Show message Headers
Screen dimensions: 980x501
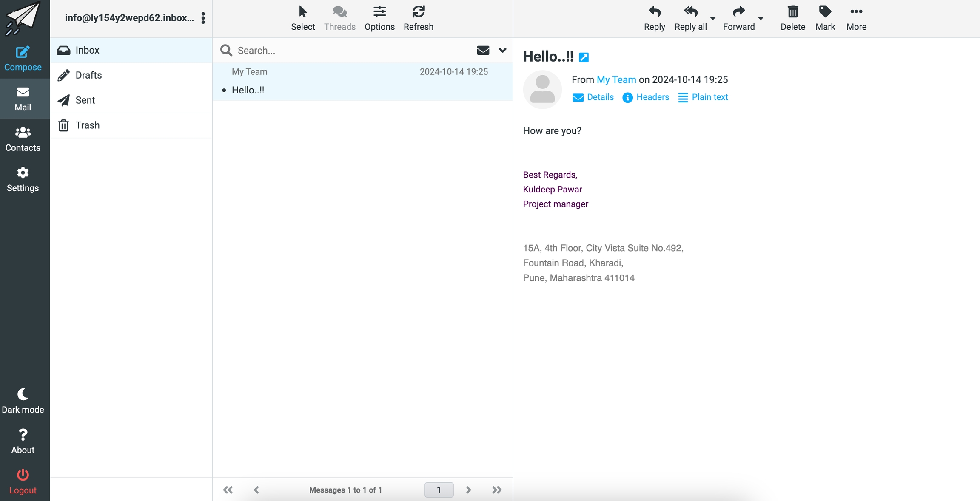click(x=645, y=97)
